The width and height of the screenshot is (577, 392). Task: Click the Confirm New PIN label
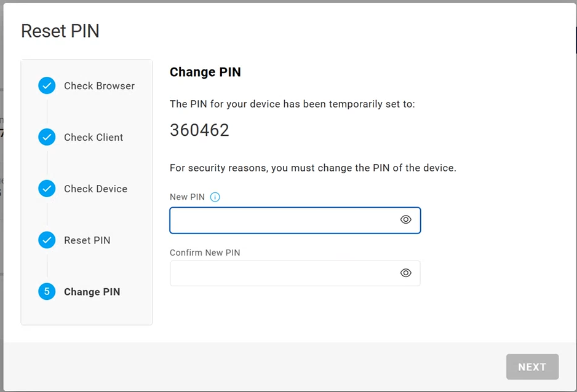click(x=205, y=253)
